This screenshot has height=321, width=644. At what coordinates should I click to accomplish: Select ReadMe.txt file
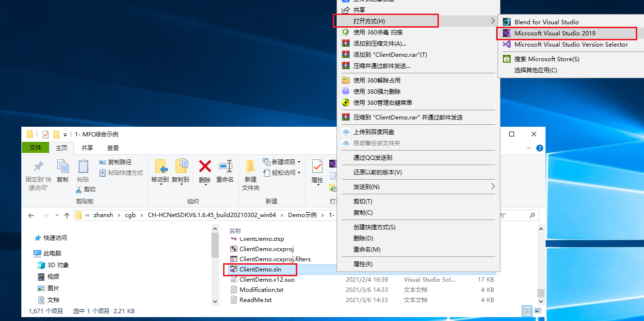[256, 300]
